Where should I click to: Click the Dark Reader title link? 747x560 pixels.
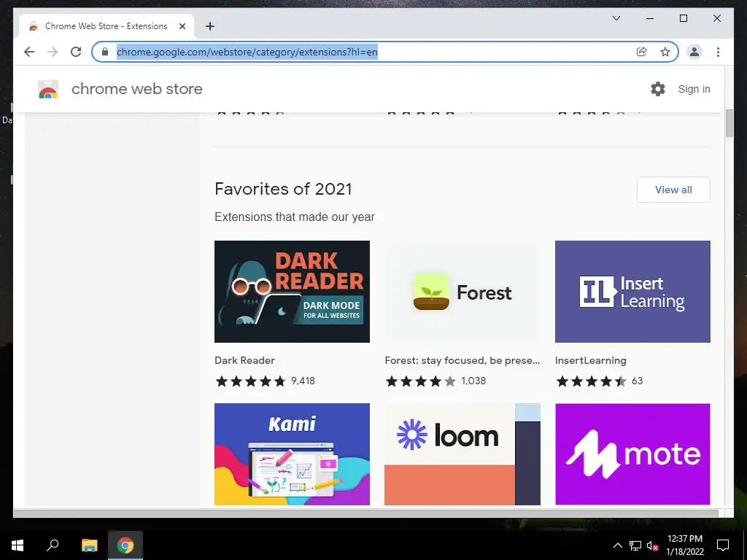(x=244, y=360)
